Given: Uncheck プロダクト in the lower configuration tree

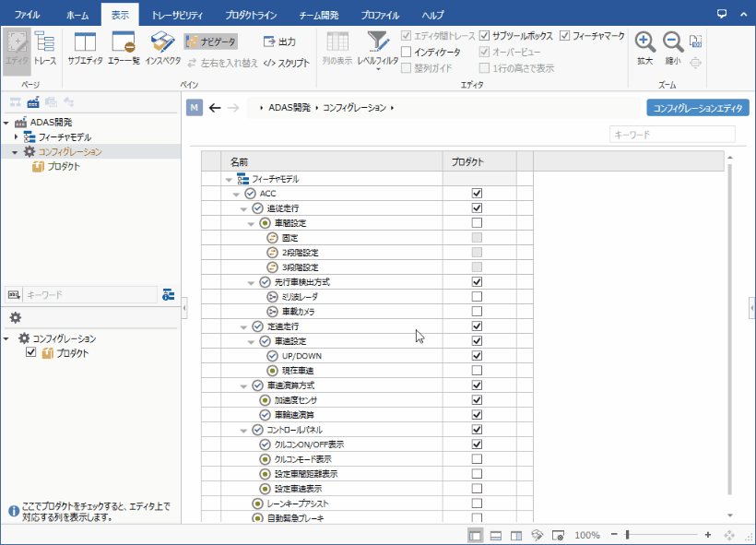Looking at the screenshot, I should click(31, 353).
